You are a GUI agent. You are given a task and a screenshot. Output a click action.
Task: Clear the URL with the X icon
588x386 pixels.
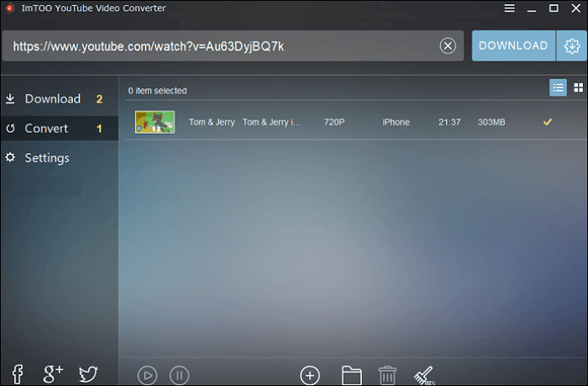coord(449,46)
